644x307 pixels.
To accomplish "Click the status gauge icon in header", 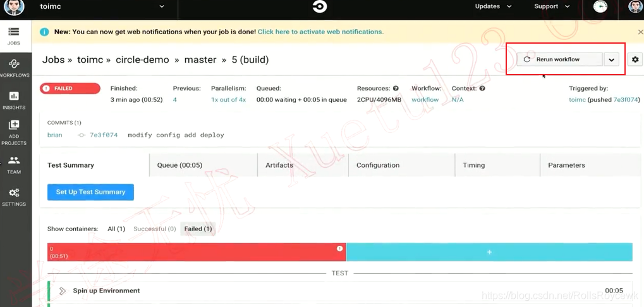I will 600,6.
